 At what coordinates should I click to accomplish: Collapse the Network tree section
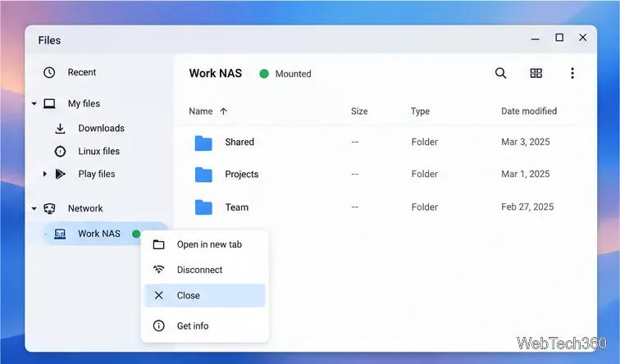[x=34, y=208]
